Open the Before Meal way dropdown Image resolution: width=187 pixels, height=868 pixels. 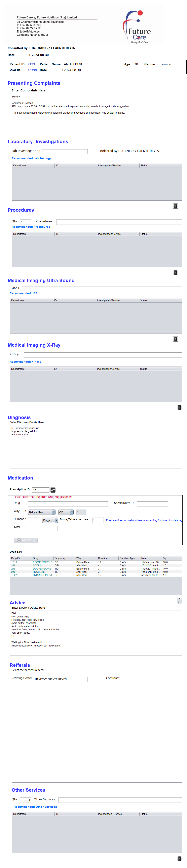click(x=42, y=512)
